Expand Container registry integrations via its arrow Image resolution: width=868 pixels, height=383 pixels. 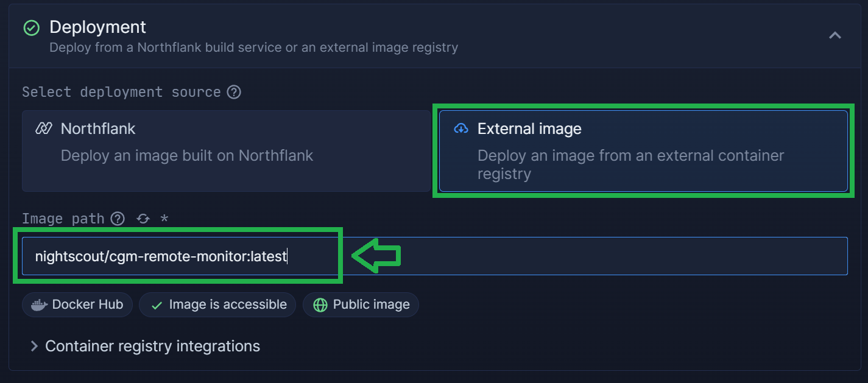[x=34, y=346]
